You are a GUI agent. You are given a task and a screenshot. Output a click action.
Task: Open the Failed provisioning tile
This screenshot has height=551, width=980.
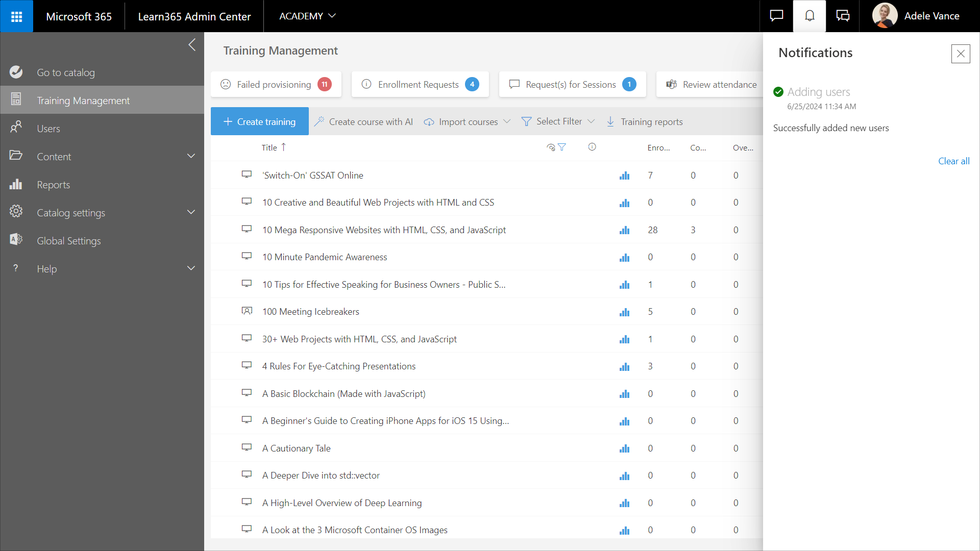[276, 85]
